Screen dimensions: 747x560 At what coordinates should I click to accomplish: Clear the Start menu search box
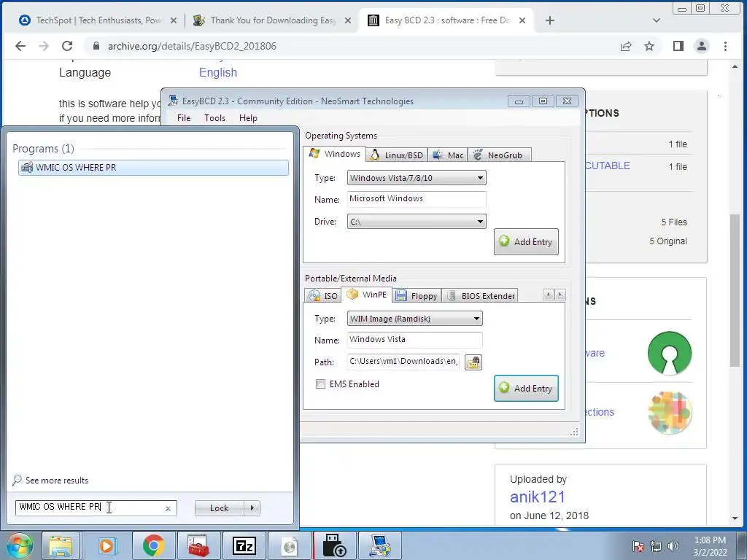click(168, 508)
